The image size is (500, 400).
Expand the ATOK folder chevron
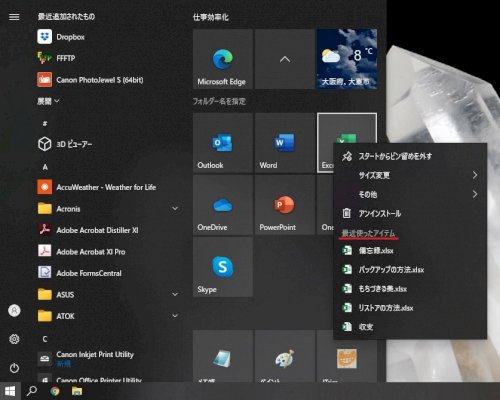[175, 316]
